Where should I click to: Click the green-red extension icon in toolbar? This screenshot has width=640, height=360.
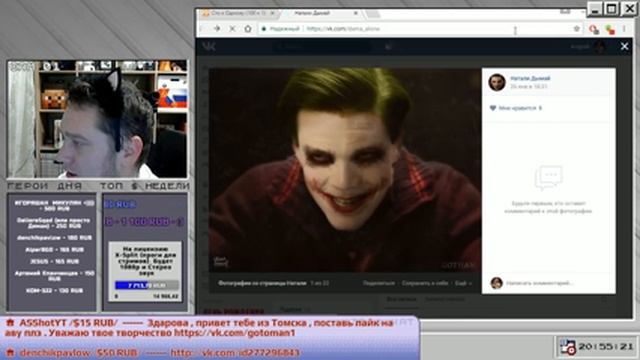(610, 29)
